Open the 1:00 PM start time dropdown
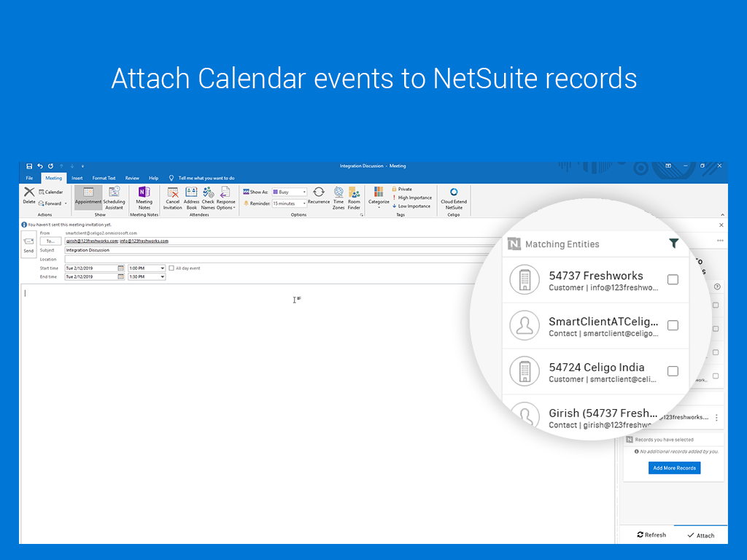The height and width of the screenshot is (560, 747). click(163, 268)
